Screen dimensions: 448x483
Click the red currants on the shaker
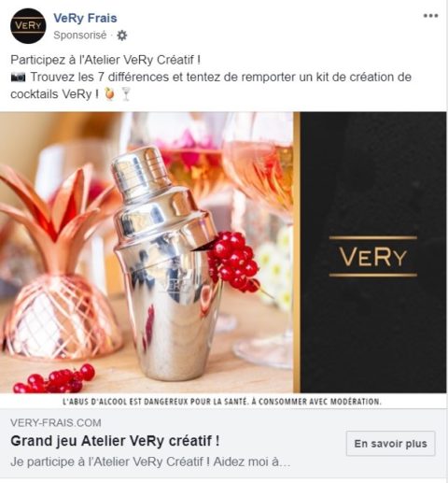pos(235,262)
